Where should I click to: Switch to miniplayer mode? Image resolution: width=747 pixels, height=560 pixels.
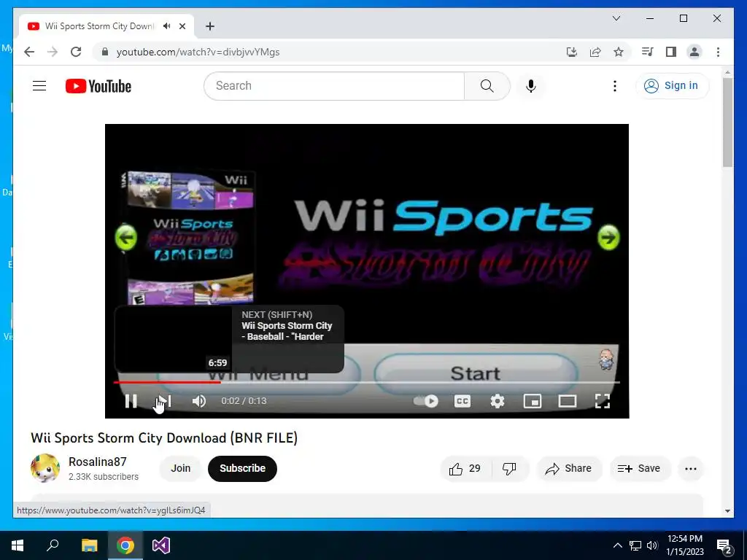(x=532, y=401)
